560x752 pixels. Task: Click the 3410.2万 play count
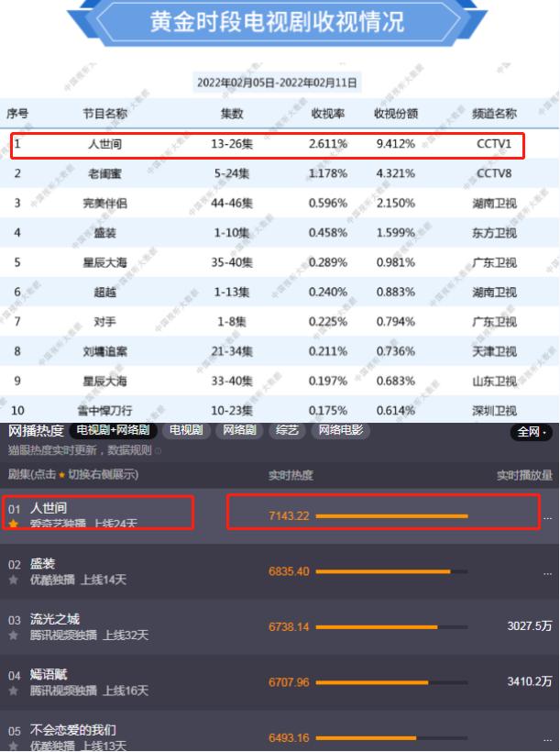(530, 681)
